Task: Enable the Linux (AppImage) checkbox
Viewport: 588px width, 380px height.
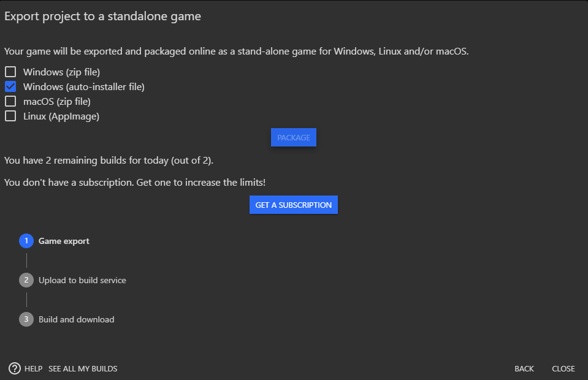Action: tap(10, 116)
